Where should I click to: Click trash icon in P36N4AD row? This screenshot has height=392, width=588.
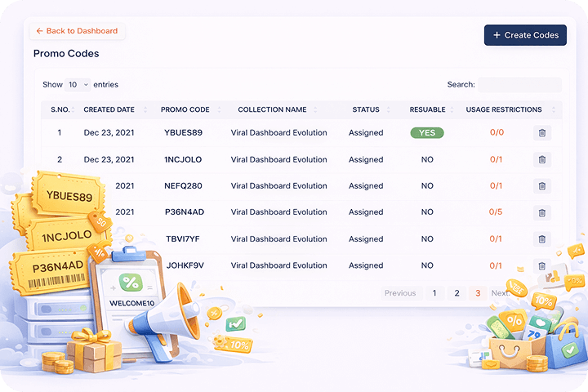pyautogui.click(x=541, y=213)
